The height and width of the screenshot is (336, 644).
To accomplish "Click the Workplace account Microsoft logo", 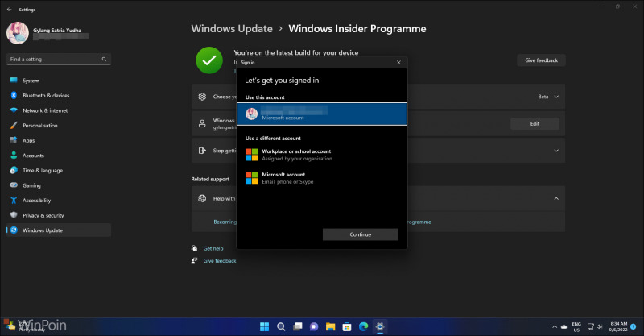I will pos(251,155).
